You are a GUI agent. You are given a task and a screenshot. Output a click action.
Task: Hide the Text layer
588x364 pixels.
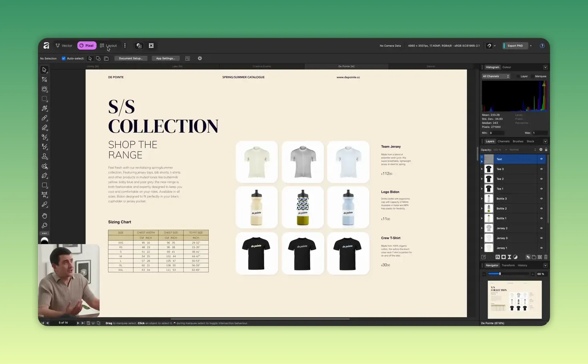(542, 159)
